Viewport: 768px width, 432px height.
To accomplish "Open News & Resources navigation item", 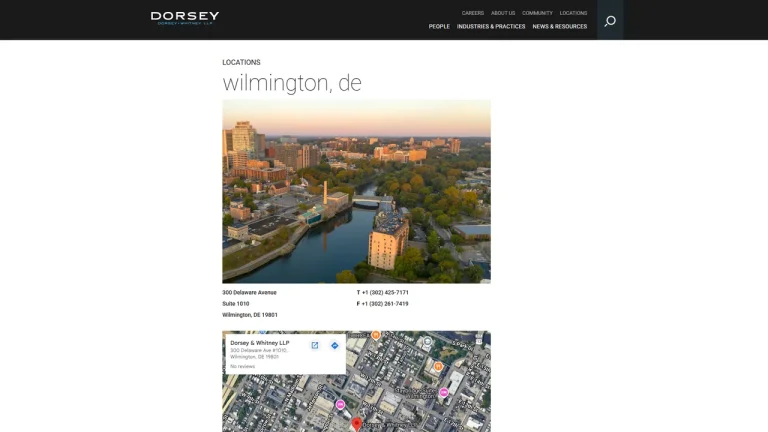I will tap(560, 26).
